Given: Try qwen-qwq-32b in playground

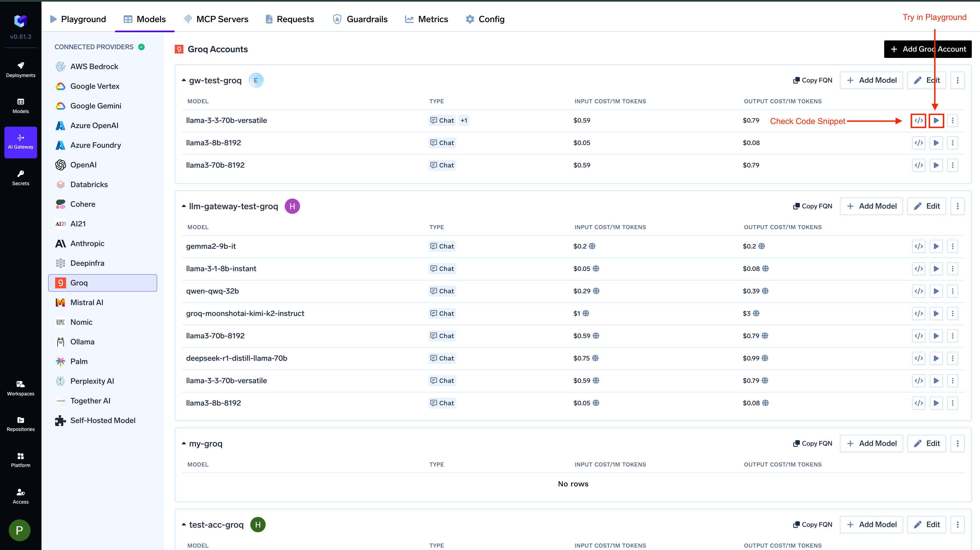Looking at the screenshot, I should (936, 291).
